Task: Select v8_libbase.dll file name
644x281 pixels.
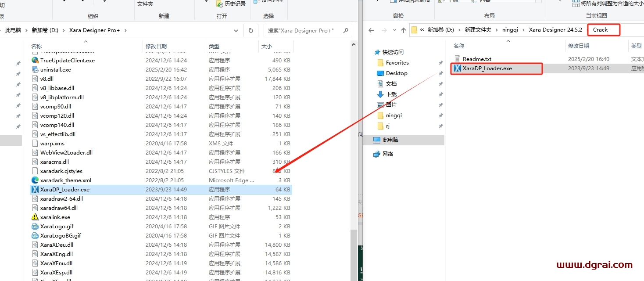Action: pyautogui.click(x=57, y=88)
